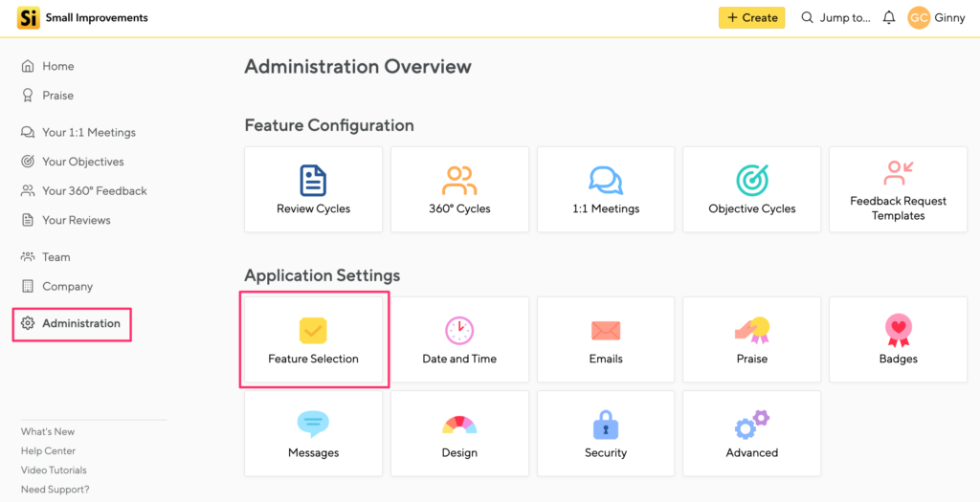Open the What's New link
The image size is (980, 502).
click(48, 431)
